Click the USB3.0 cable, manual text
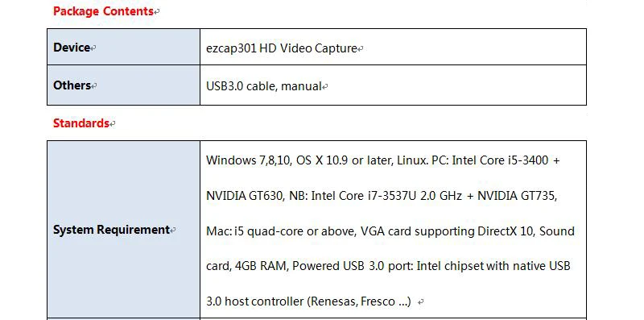This screenshot has width=644, height=320. [264, 86]
